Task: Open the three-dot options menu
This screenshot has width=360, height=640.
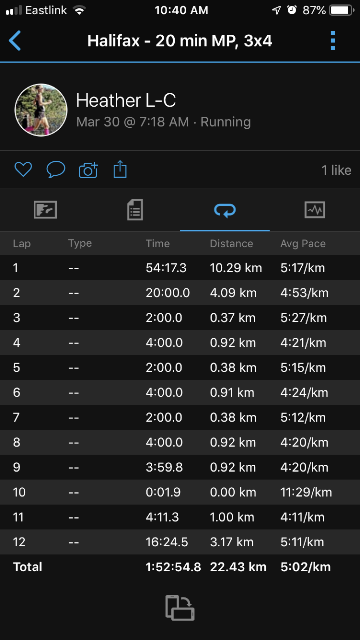Action: [333, 41]
